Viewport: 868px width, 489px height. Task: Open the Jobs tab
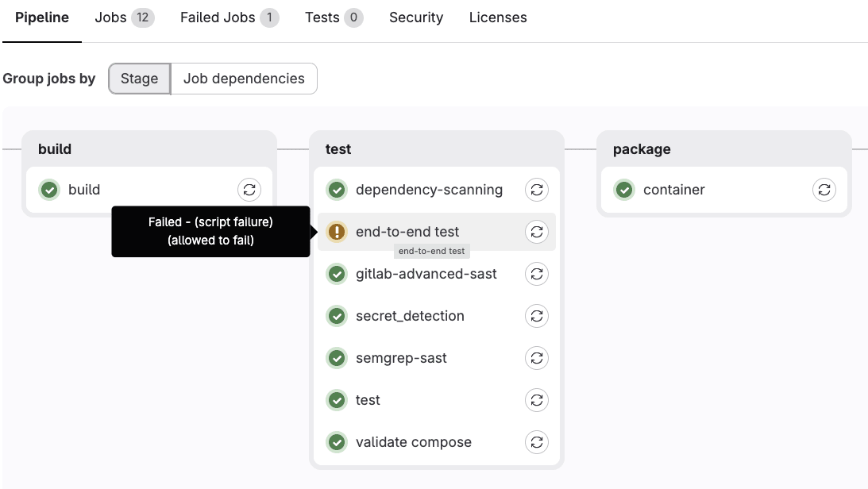(x=124, y=17)
